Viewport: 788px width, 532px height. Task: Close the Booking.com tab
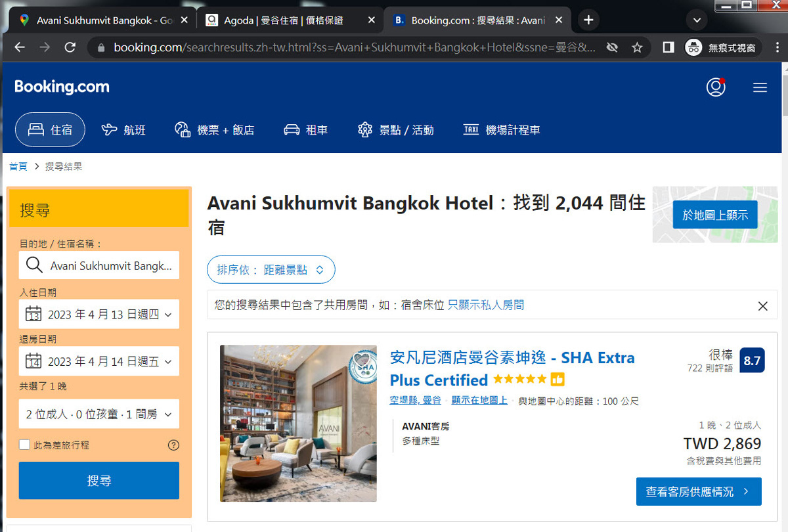coord(559,20)
